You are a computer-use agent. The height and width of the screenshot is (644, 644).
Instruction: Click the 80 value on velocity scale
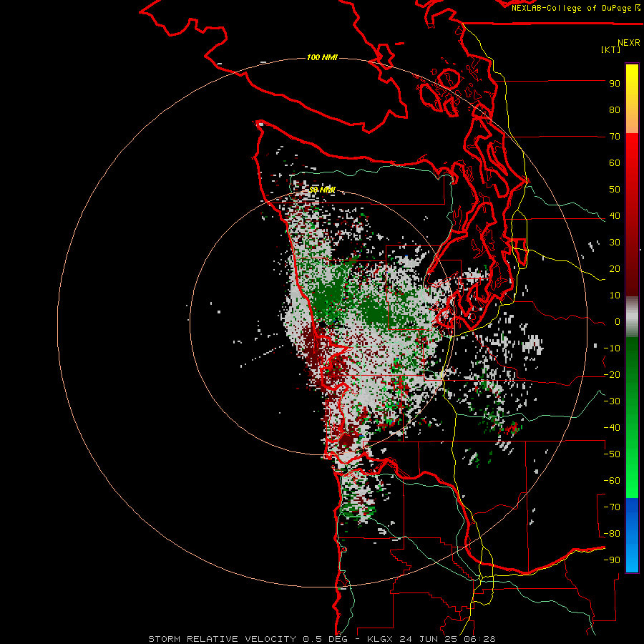pyautogui.click(x=615, y=110)
